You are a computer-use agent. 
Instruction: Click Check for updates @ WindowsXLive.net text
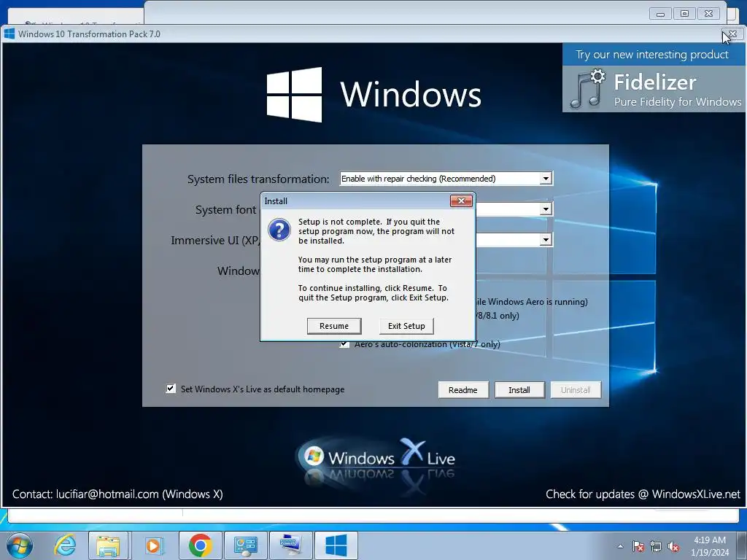pos(643,494)
